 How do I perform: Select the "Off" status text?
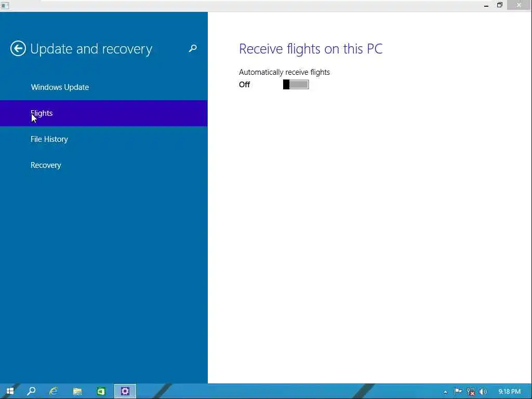[x=244, y=85]
